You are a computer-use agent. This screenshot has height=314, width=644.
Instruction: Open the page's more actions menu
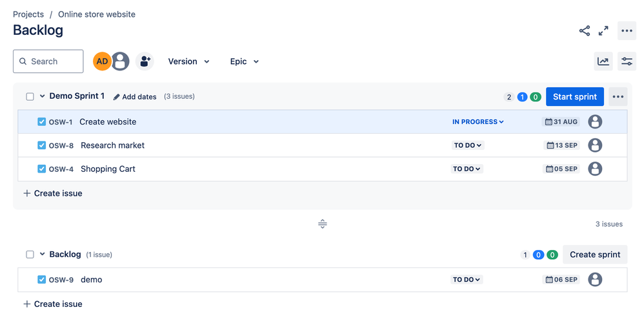tap(627, 31)
